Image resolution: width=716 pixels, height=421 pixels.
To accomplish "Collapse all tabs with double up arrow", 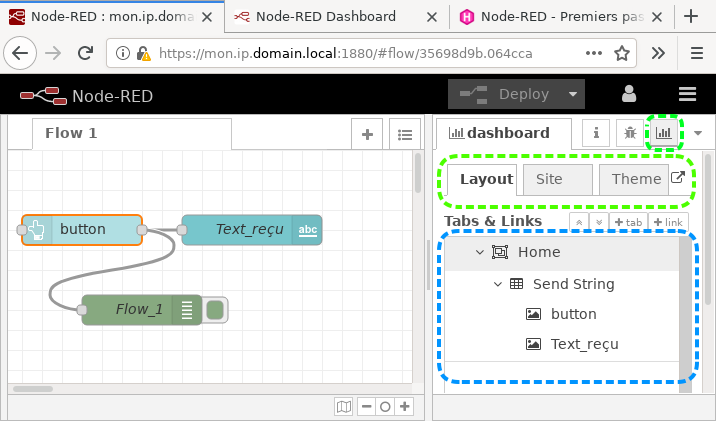I will click(579, 222).
